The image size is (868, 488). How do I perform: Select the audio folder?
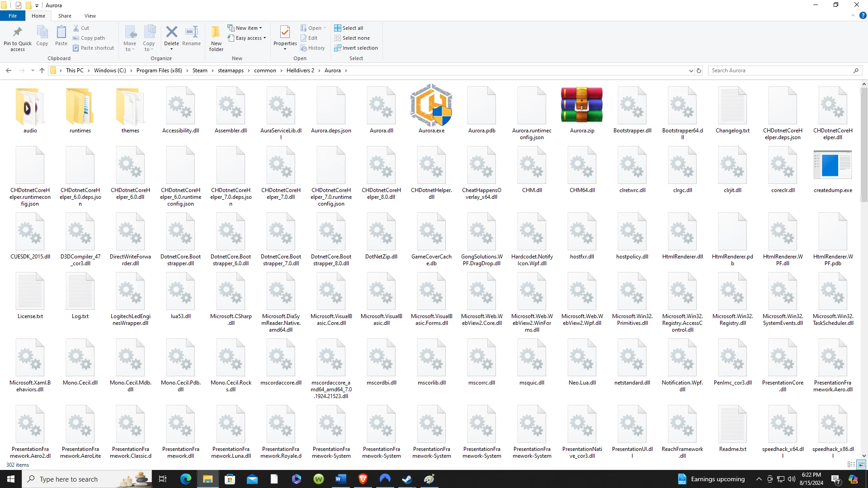point(30,111)
